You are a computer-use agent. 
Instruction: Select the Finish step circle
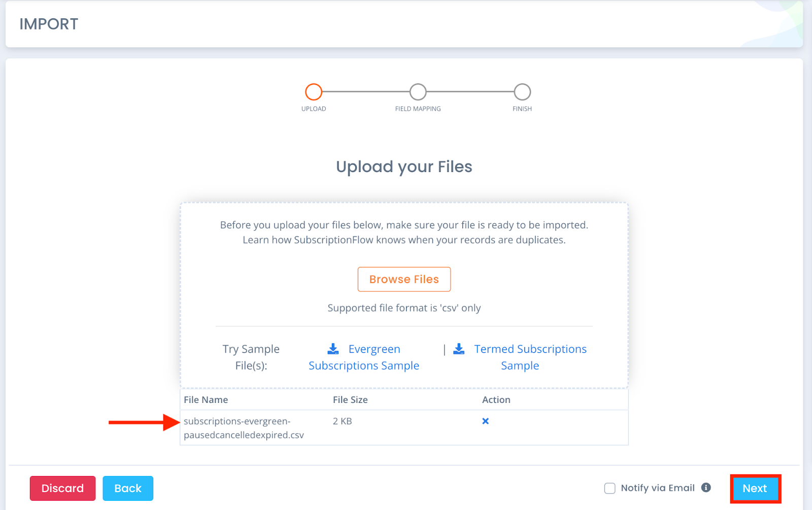[522, 92]
